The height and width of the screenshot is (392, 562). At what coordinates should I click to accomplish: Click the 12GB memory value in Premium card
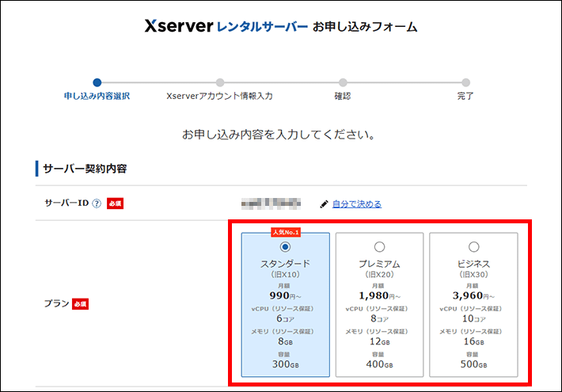(x=380, y=341)
